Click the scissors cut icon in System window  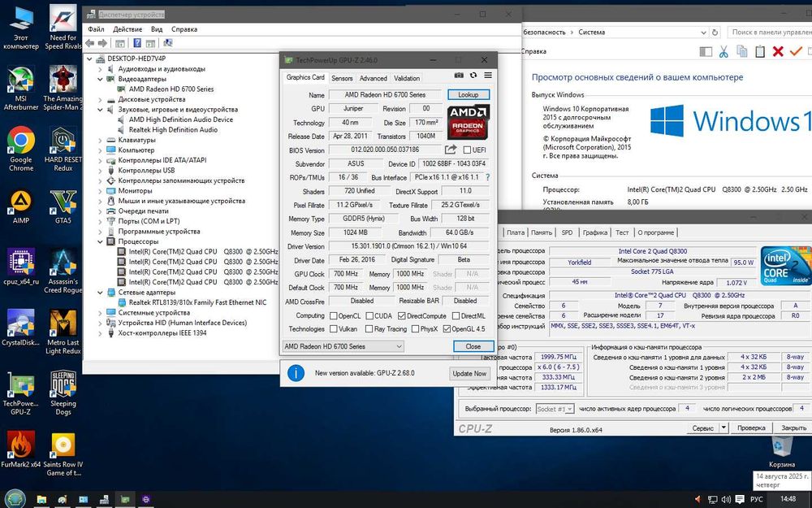pos(723,51)
